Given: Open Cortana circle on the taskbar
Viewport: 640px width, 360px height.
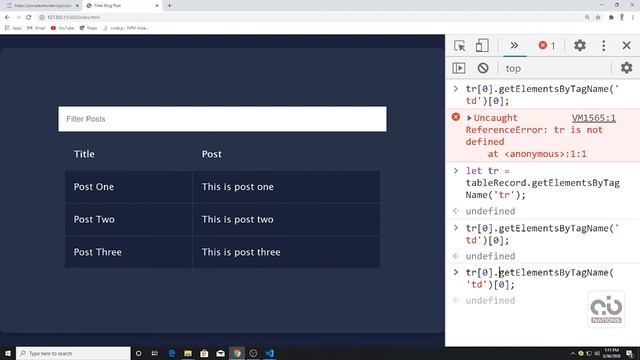Looking at the screenshot, I should (138, 353).
